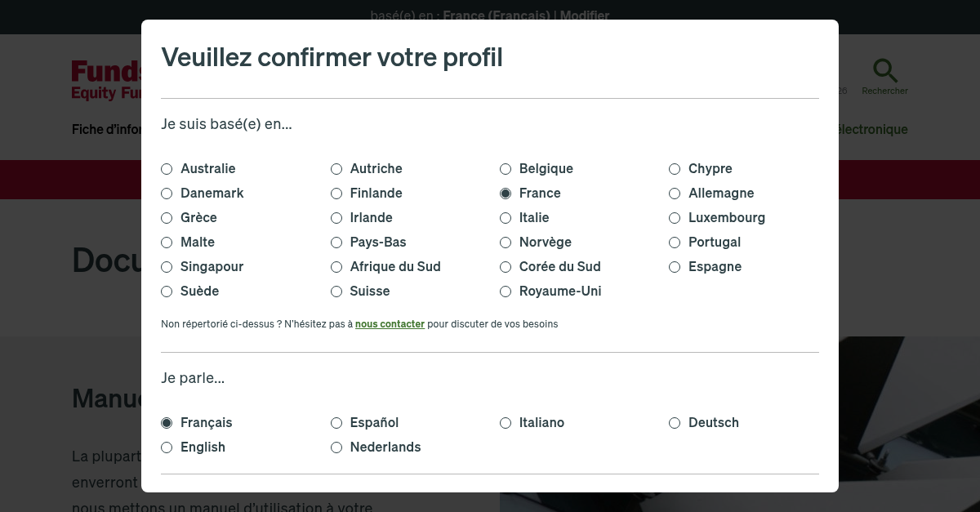Click the Modifier link in top bar
980x512 pixels.
point(585,15)
